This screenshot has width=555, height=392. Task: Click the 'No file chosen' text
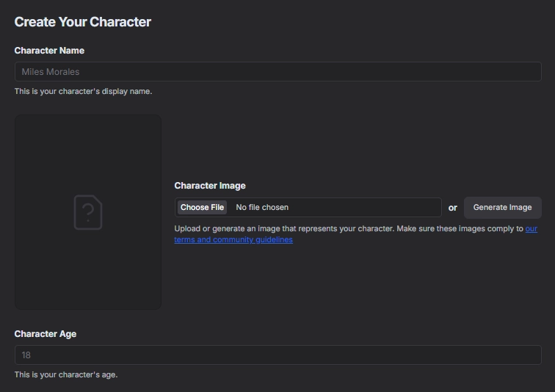click(262, 207)
